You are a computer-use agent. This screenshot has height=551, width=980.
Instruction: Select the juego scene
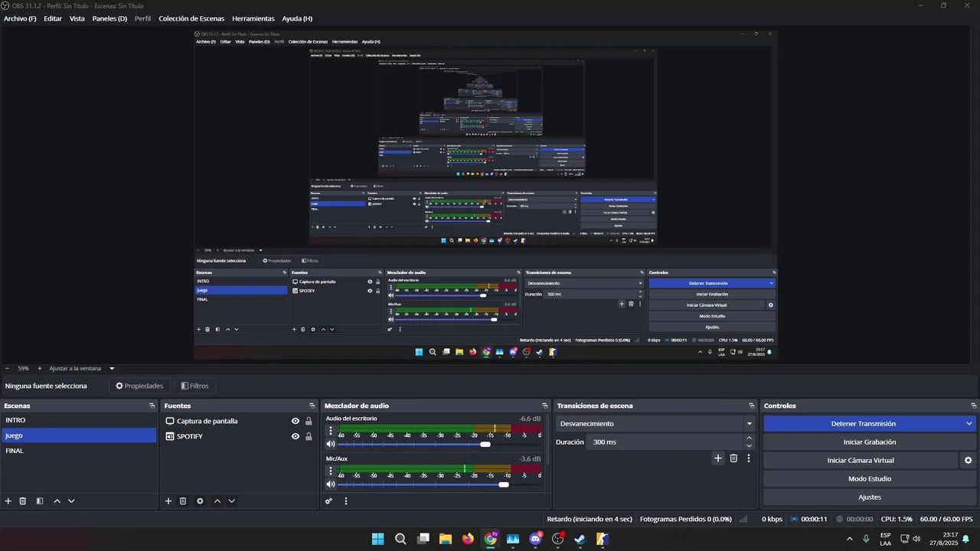(x=79, y=435)
